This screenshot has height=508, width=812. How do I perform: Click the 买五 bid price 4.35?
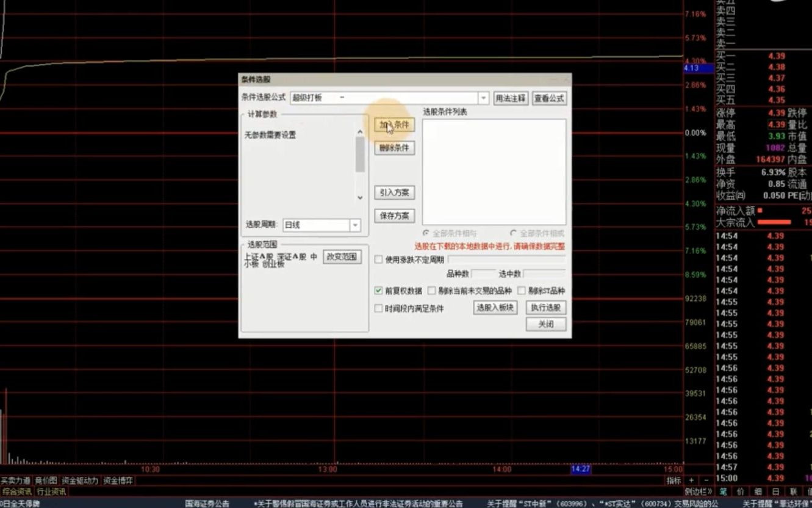[x=777, y=100]
